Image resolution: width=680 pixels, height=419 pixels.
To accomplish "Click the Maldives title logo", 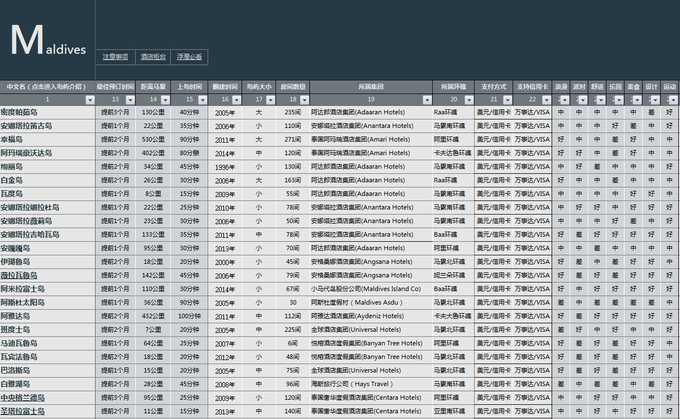I will coord(48,40).
